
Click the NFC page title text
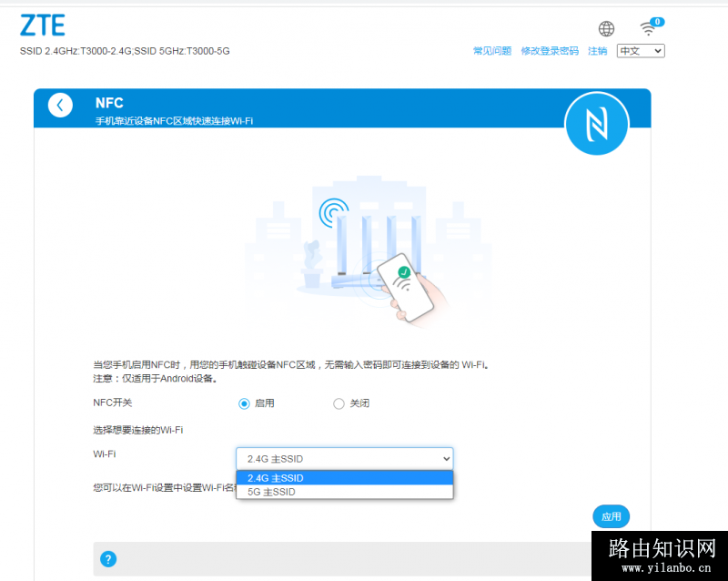coord(109,103)
